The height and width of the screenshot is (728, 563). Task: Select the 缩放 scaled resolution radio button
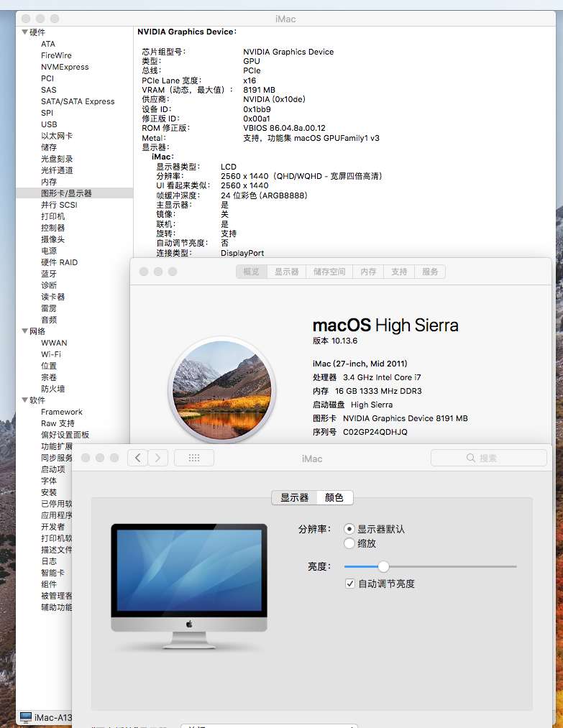pyautogui.click(x=349, y=543)
